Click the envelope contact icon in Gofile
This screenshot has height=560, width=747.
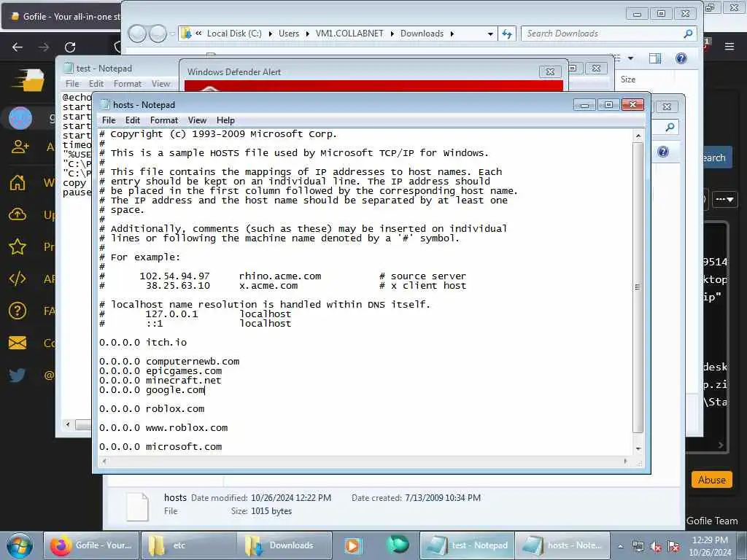click(18, 343)
